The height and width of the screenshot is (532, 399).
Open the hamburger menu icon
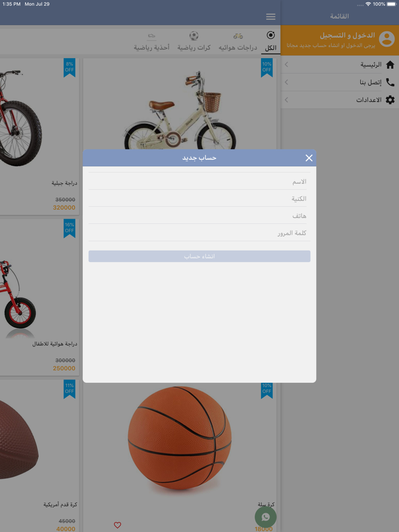tap(271, 17)
